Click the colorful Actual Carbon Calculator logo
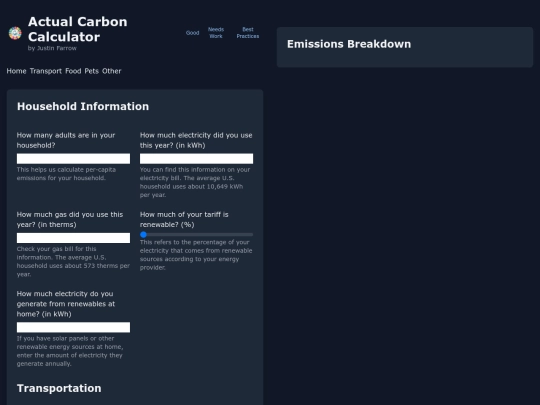Image resolution: width=540 pixels, height=405 pixels. point(15,33)
